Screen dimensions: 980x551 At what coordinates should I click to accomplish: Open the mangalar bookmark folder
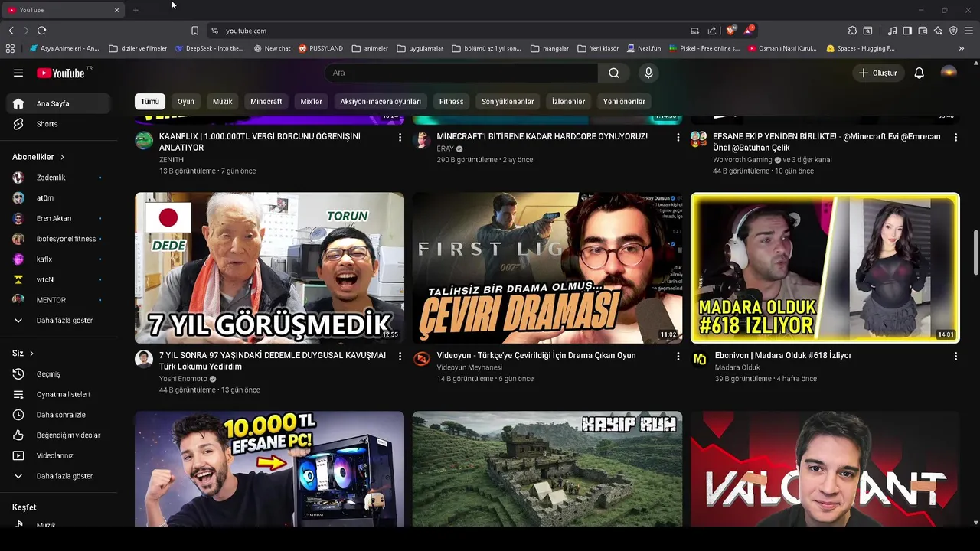549,48
